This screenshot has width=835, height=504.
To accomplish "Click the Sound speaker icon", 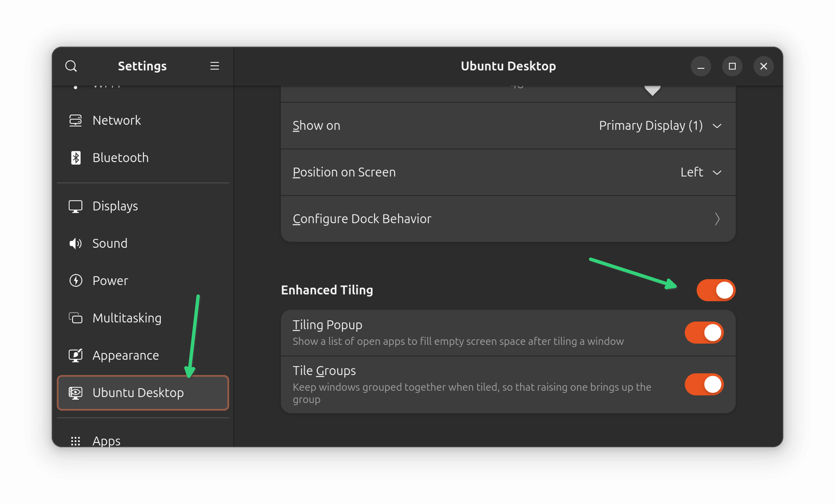I will coord(76,244).
